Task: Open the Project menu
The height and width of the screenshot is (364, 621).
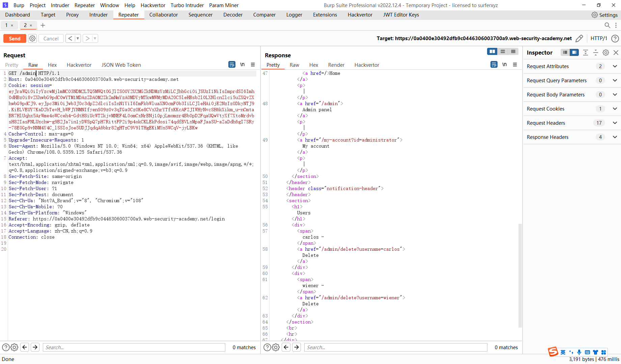Action: (37, 5)
